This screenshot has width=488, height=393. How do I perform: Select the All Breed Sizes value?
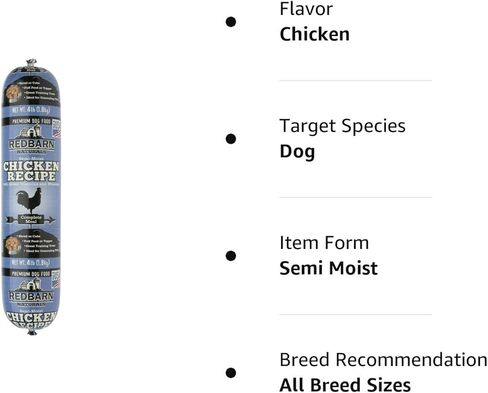click(345, 385)
